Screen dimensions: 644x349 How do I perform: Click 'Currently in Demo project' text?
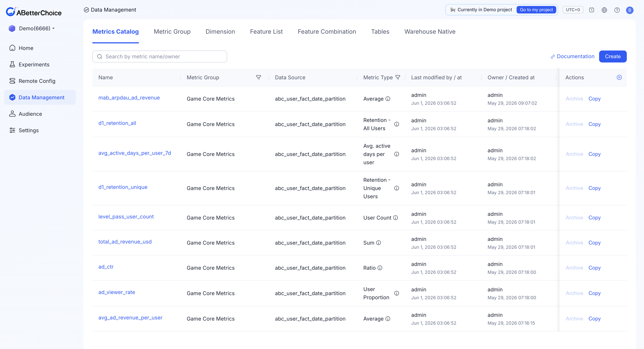coord(485,10)
